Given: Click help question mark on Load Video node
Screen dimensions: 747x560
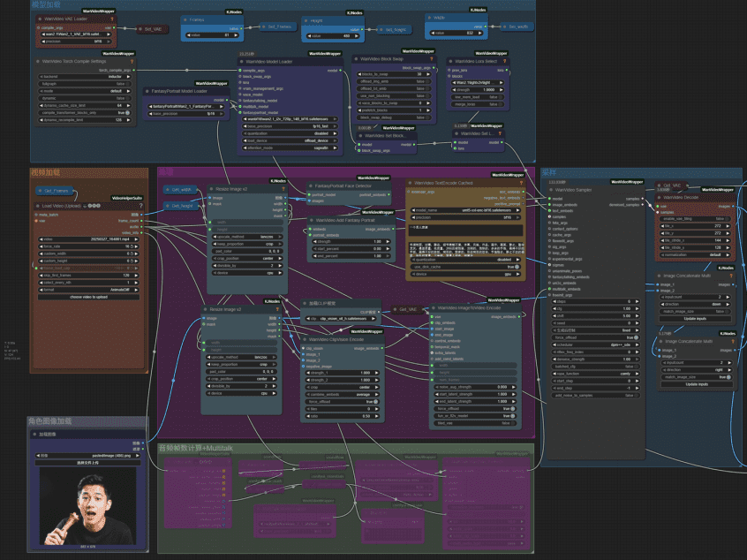Looking at the screenshot, I should click(140, 206).
